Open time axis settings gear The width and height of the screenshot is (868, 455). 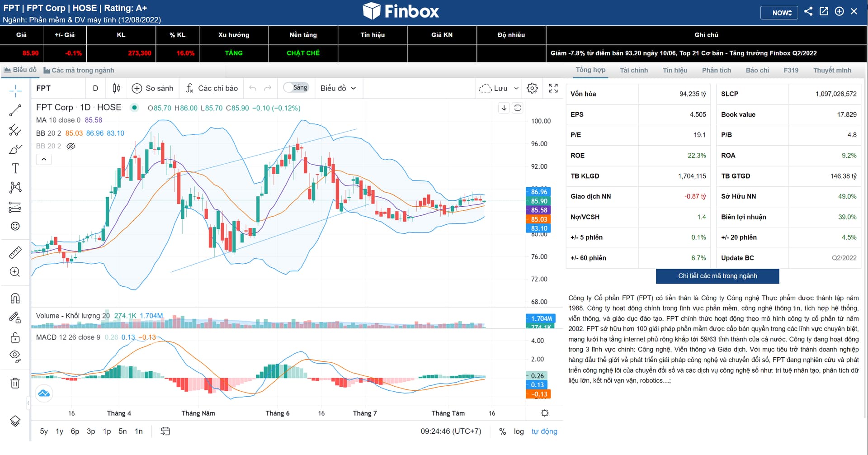pyautogui.click(x=545, y=413)
